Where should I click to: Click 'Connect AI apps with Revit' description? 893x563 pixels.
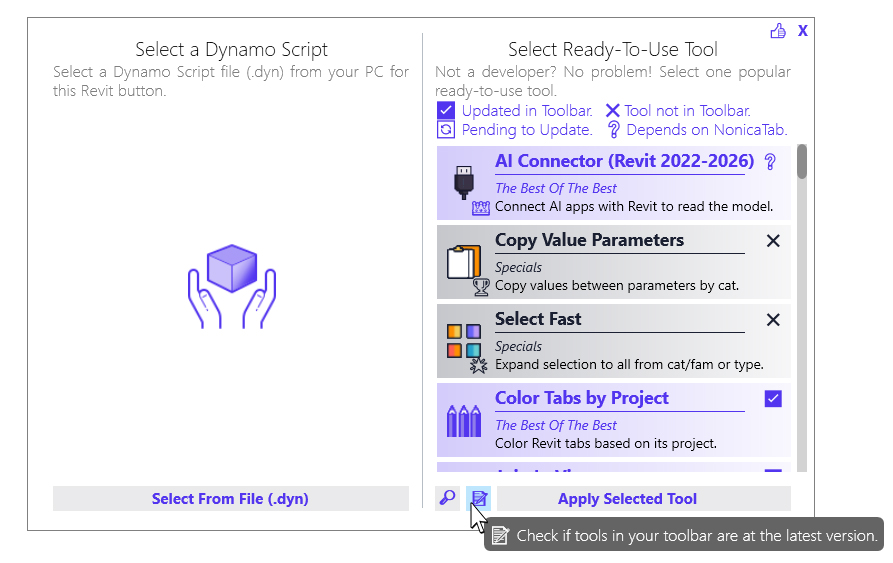point(634,206)
